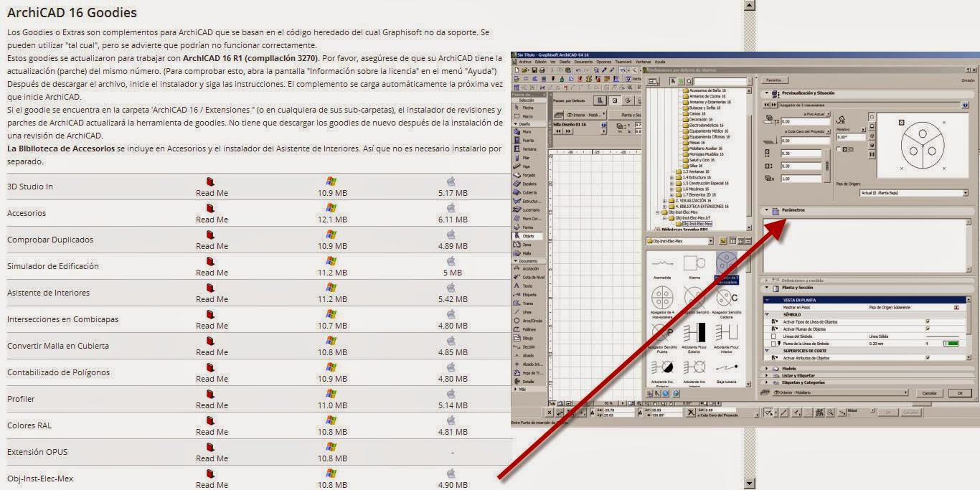Click the Favoritos button
The height and width of the screenshot is (490, 980).
(774, 80)
